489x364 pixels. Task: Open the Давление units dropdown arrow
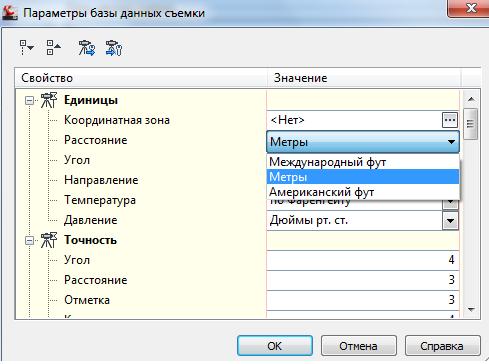pos(450,221)
